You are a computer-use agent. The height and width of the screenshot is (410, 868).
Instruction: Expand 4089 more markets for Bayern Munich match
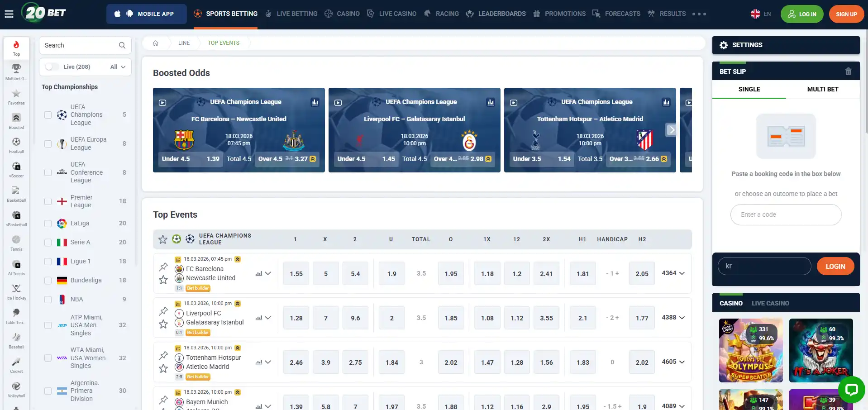tap(673, 406)
